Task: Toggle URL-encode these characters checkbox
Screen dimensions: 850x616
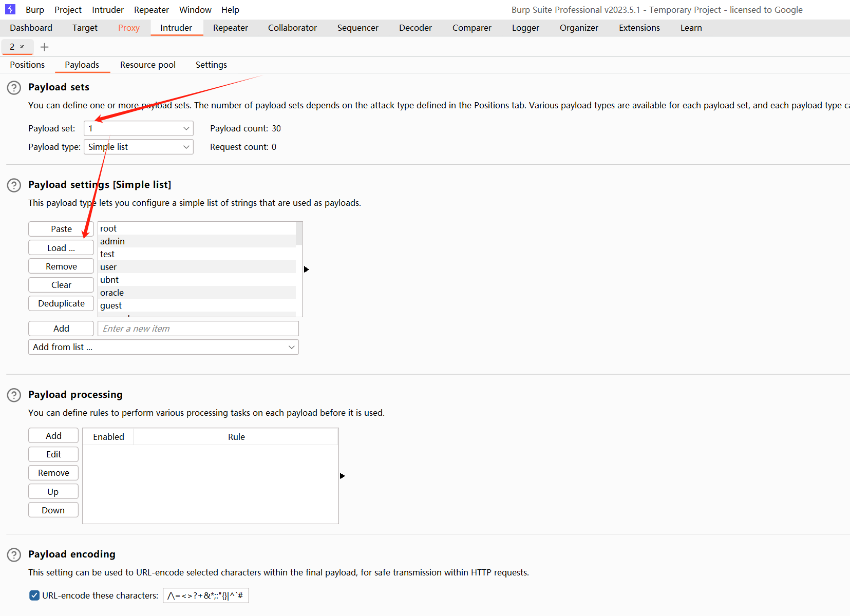Action: (x=34, y=595)
